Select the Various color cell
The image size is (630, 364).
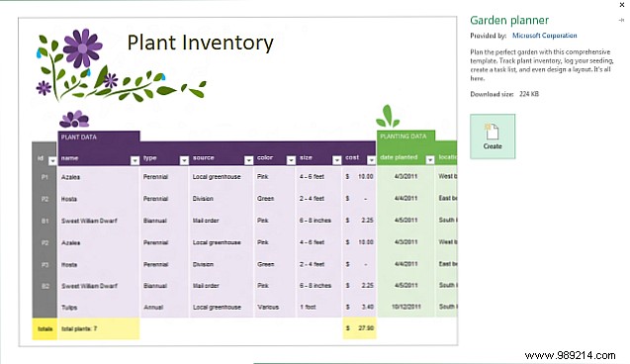(x=274, y=308)
